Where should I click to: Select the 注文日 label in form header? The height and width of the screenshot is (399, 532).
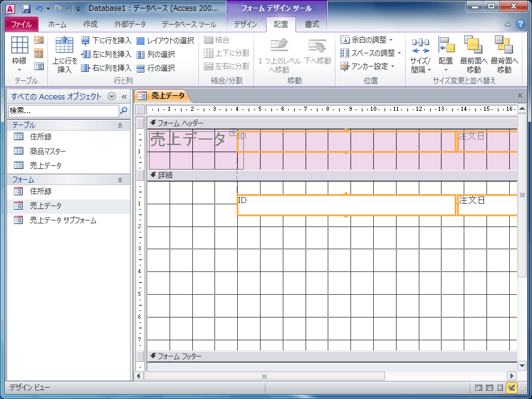coord(487,142)
